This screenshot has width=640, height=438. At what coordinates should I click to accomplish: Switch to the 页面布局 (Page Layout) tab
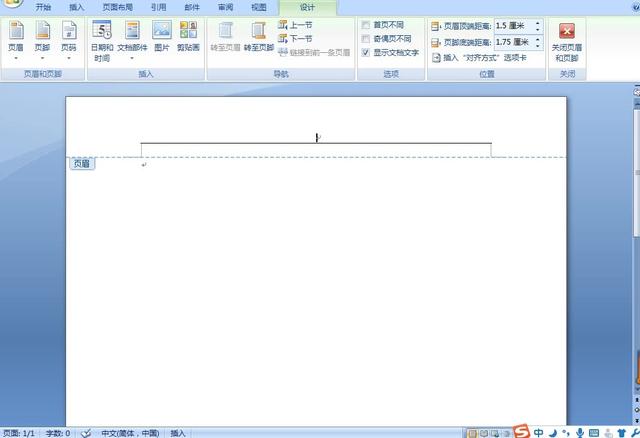117,7
